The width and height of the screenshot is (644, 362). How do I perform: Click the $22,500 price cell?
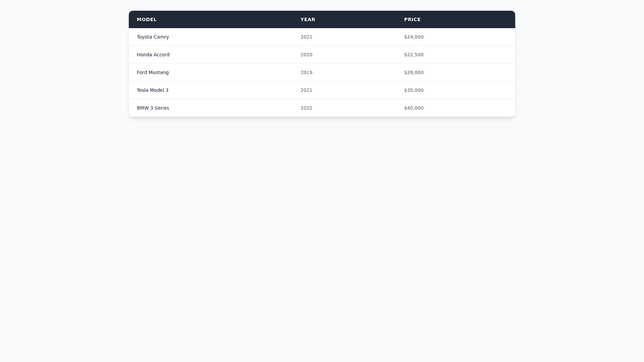click(414, 55)
